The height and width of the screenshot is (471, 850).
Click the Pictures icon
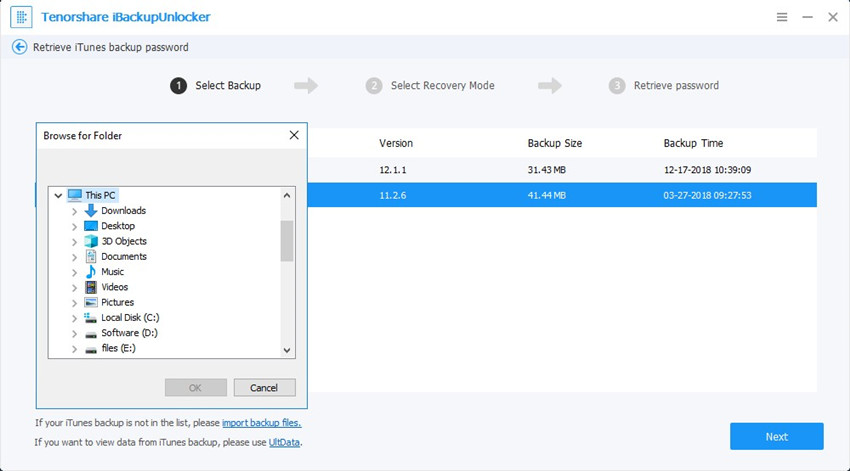[91, 302]
